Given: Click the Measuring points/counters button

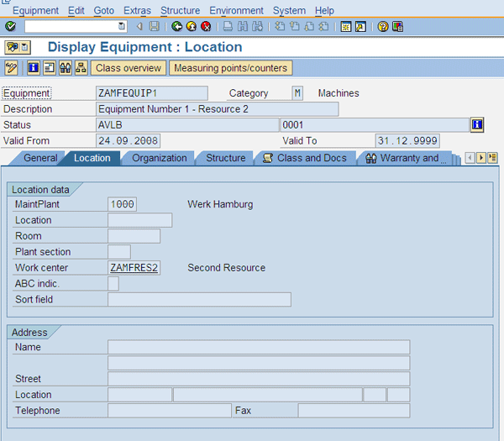Looking at the screenshot, I should pyautogui.click(x=230, y=68).
